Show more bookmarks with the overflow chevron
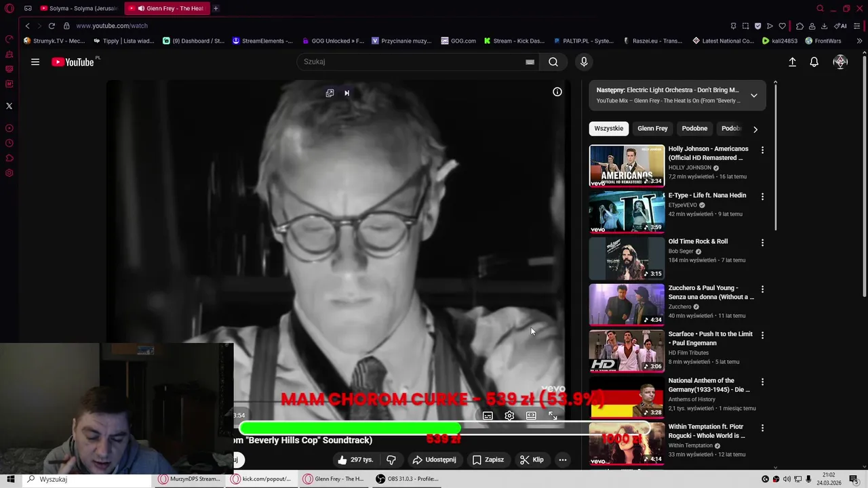The image size is (868, 488). [x=859, y=41]
